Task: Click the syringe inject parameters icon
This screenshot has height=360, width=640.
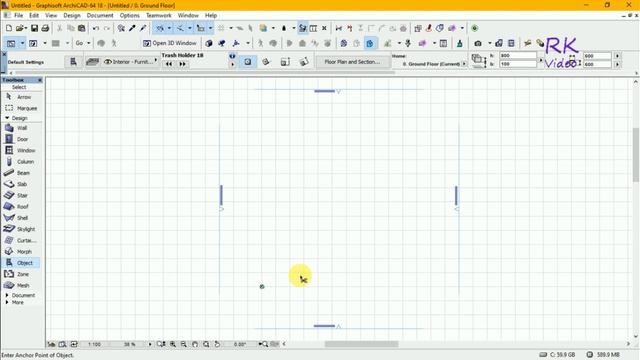Action: click(x=143, y=28)
